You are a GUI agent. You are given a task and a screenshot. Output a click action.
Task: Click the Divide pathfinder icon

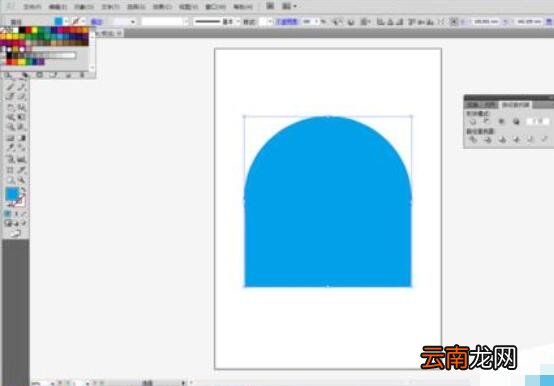[472, 140]
